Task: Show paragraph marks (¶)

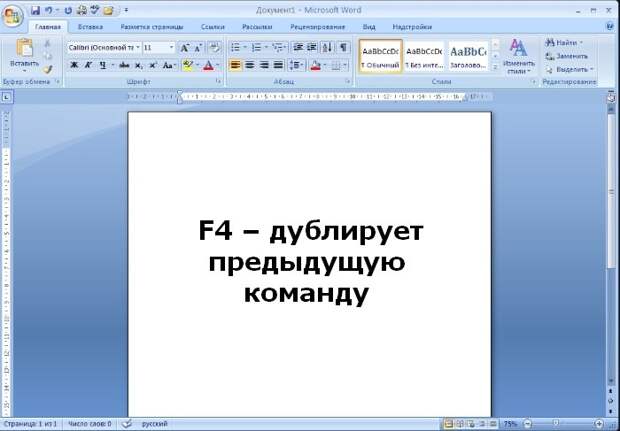Action: (343, 47)
